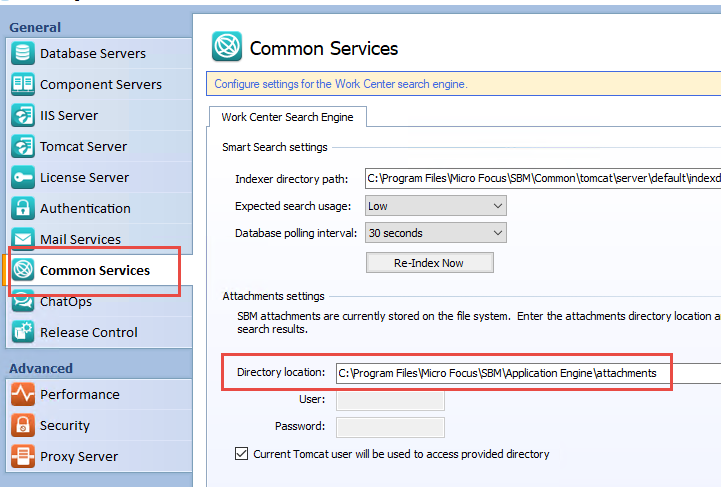Click the 'Configure settings for the Work Center' banner

(x=464, y=84)
